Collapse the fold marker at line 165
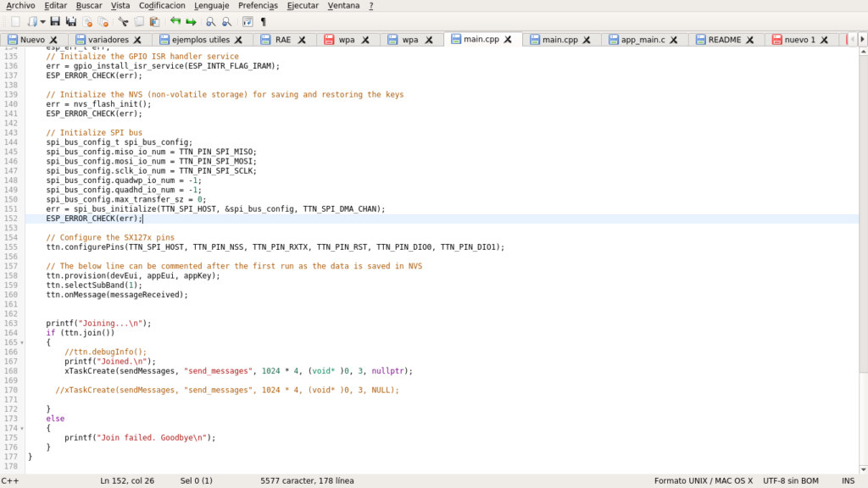The height and width of the screenshot is (488, 868). pyautogui.click(x=22, y=342)
